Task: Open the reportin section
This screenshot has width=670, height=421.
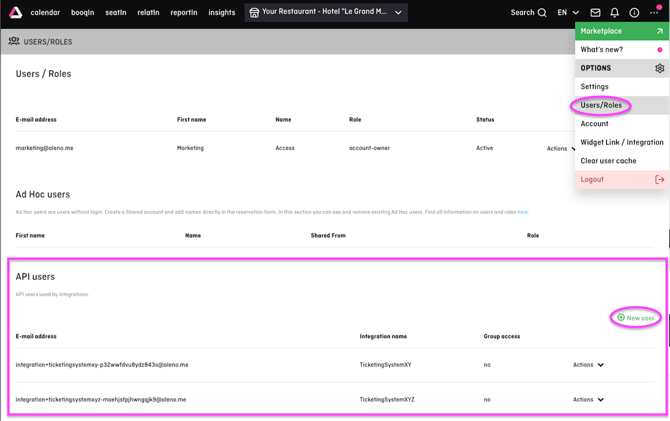Action: click(184, 12)
